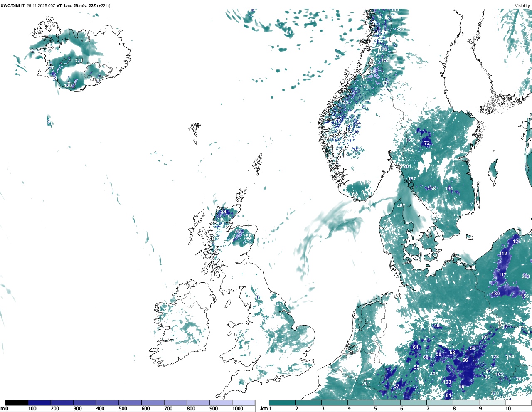
Task: Click the '187' value near Gothenburg
Action: (x=412, y=179)
